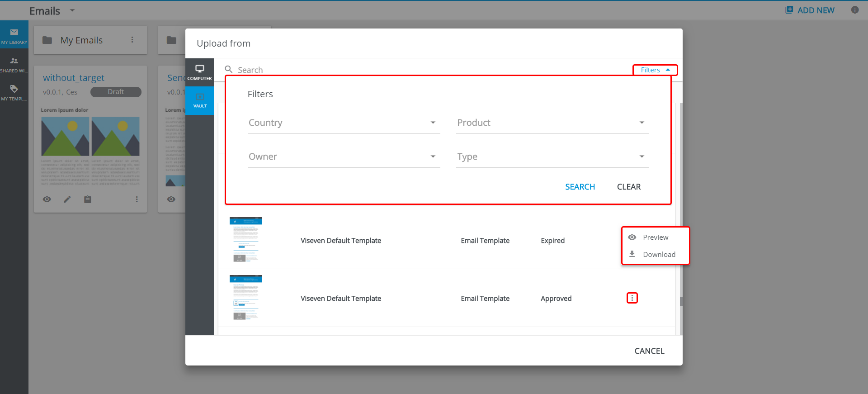This screenshot has height=394, width=868.
Task: Click CANCEL to close the upload dialog
Action: click(x=649, y=351)
